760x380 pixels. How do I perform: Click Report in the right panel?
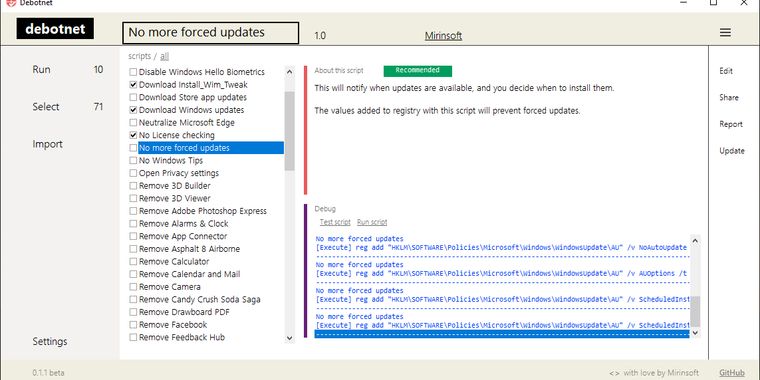pyautogui.click(x=731, y=124)
